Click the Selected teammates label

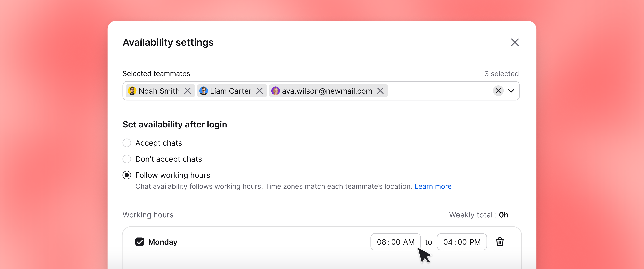(156, 74)
